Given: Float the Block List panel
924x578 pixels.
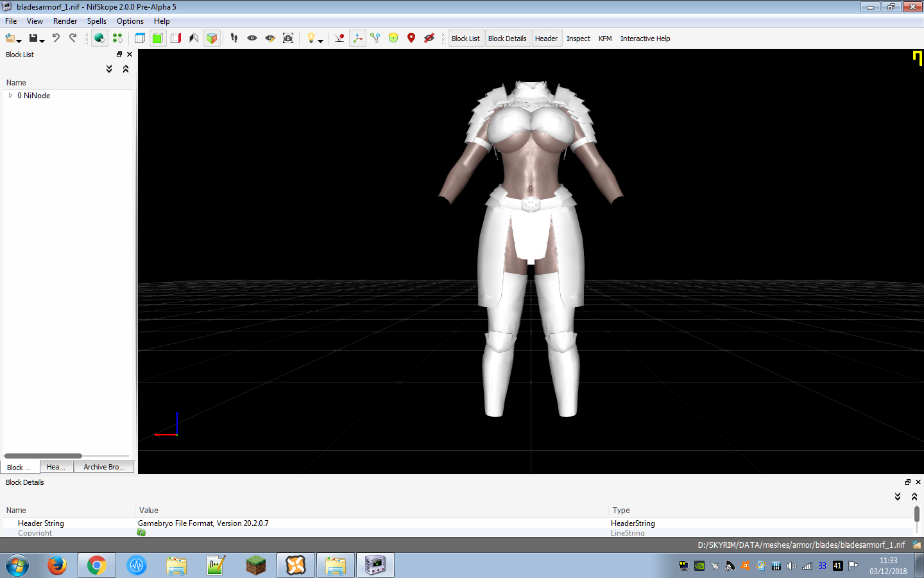Looking at the screenshot, I should (119, 55).
